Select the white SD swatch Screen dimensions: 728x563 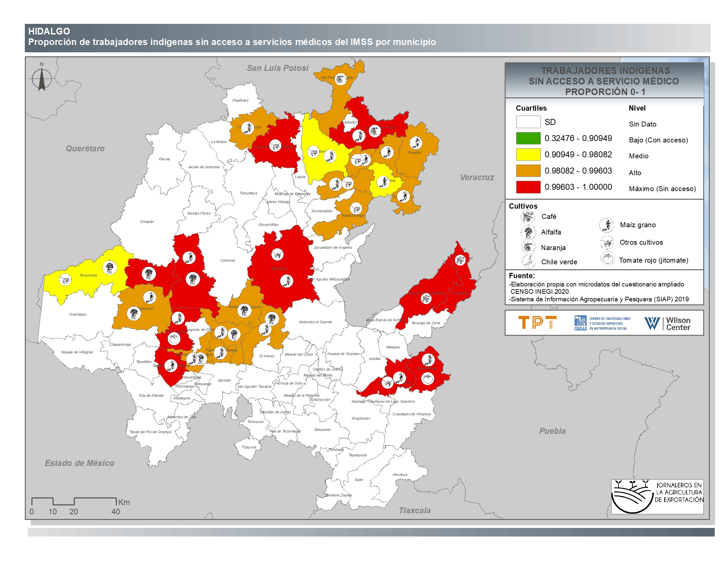click(x=528, y=122)
